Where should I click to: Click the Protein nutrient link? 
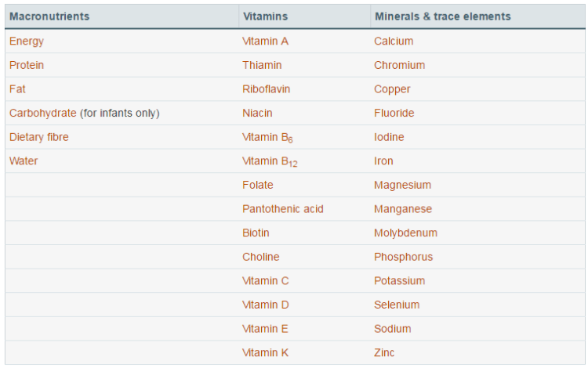(27, 65)
